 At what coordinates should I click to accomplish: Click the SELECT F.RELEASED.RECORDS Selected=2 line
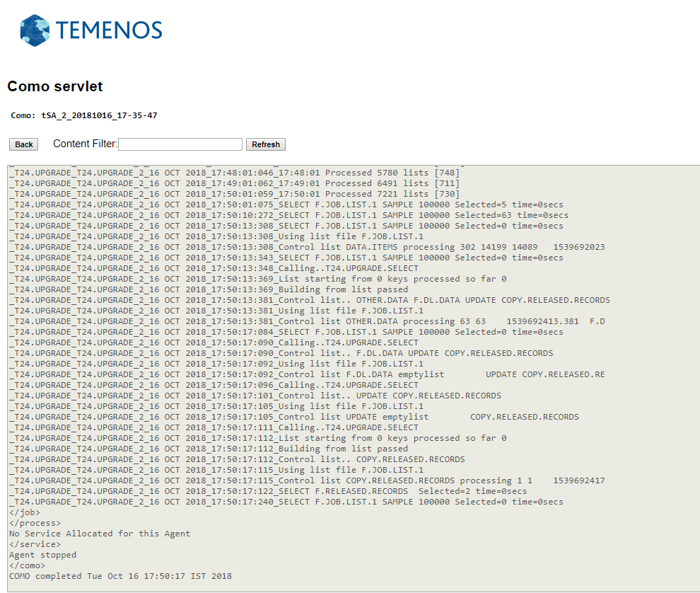coord(269,491)
